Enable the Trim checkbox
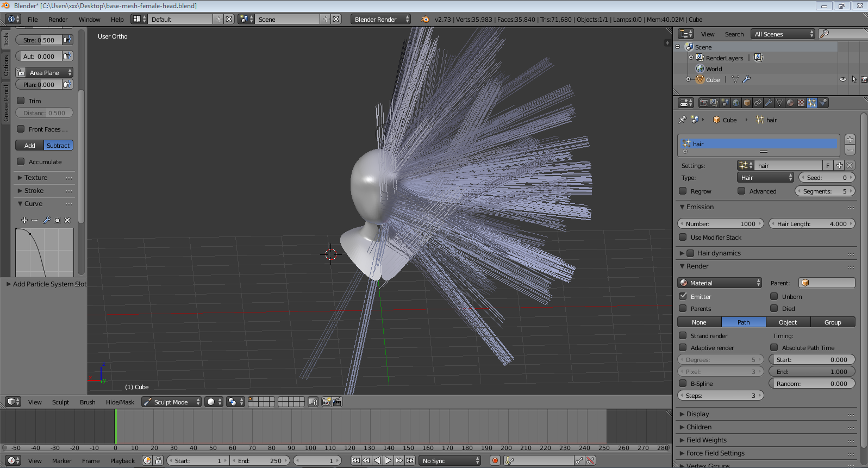 (21, 101)
